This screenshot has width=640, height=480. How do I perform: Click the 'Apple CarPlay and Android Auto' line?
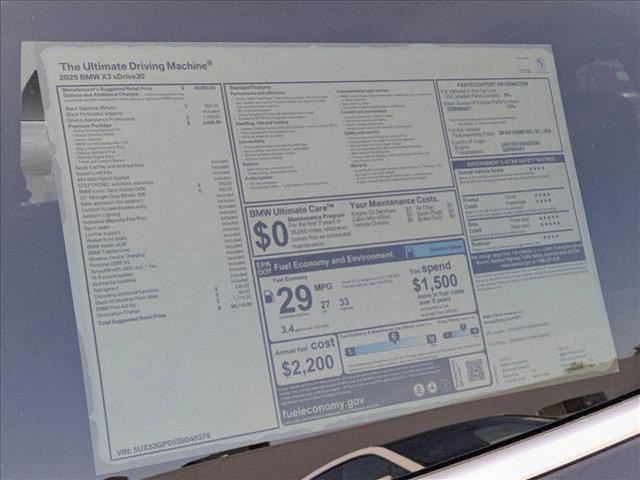[x=109, y=167]
